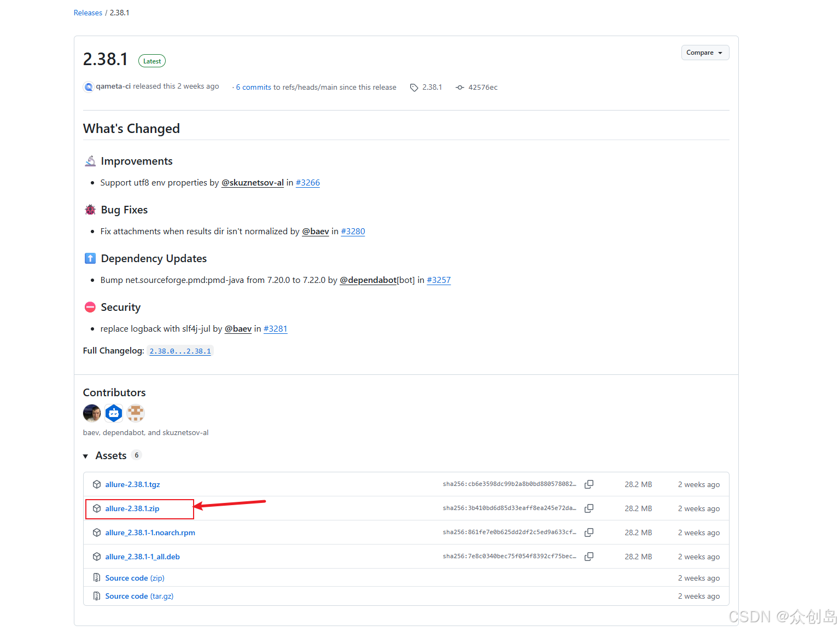Click package icon beside allure-2.38.1.zip
This screenshot has height=631, width=840.
tap(97, 508)
